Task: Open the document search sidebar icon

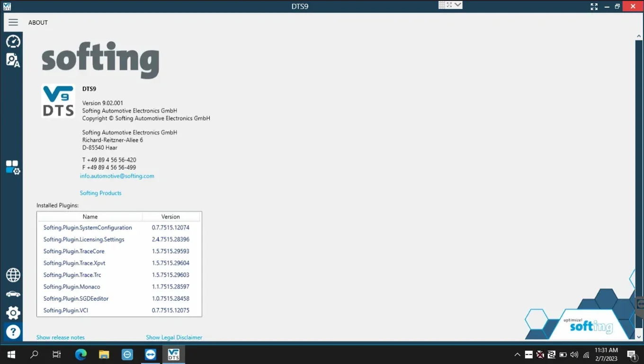Action: click(13, 60)
